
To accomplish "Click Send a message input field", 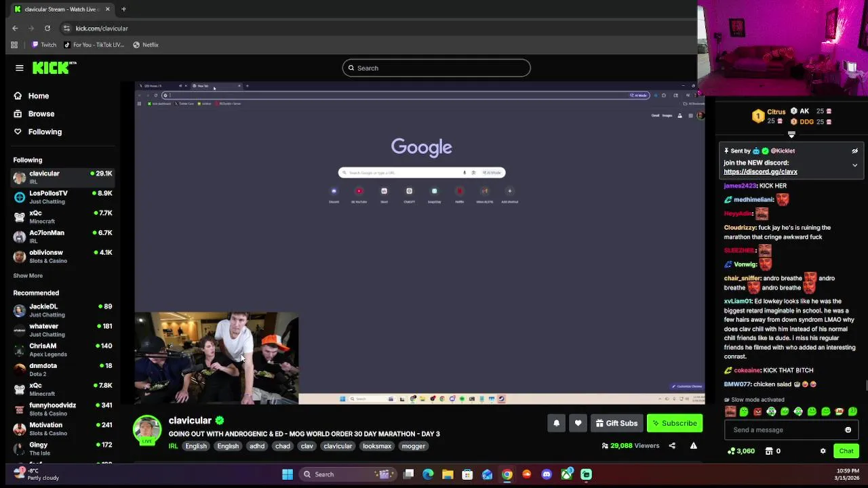I will (x=791, y=430).
